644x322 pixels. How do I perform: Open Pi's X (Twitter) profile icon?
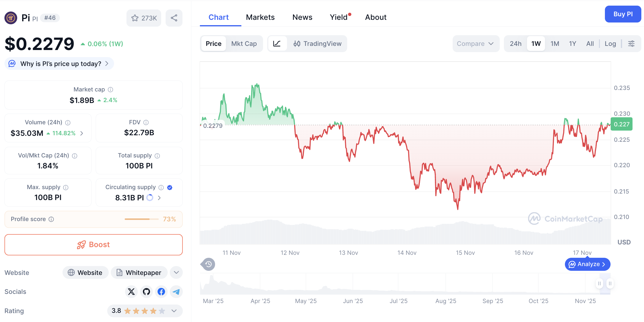(x=131, y=292)
